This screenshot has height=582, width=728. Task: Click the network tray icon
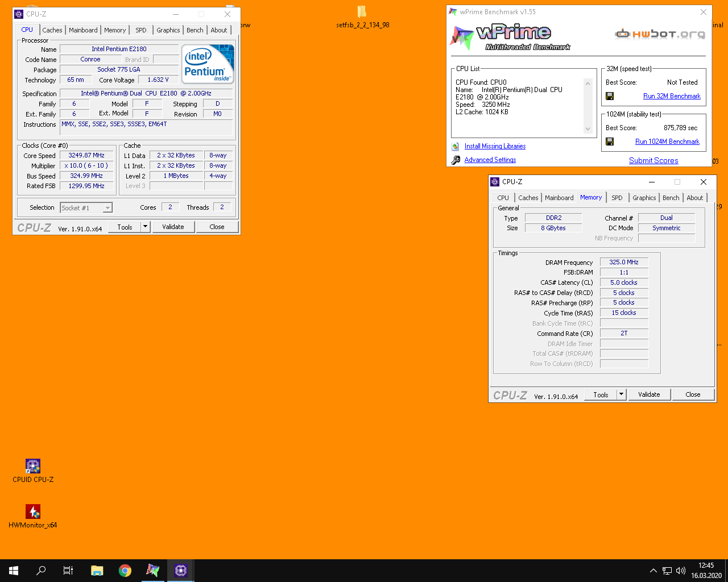[x=667, y=571]
